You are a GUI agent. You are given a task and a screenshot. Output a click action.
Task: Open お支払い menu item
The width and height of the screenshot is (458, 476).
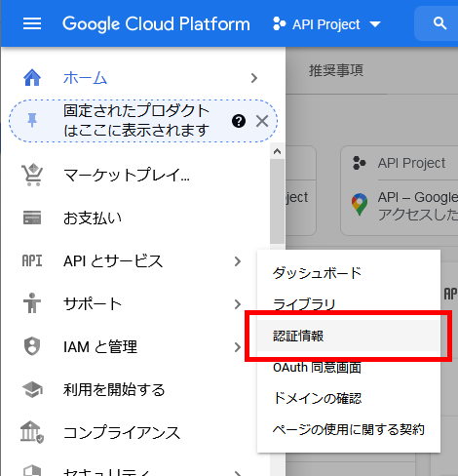click(x=93, y=218)
